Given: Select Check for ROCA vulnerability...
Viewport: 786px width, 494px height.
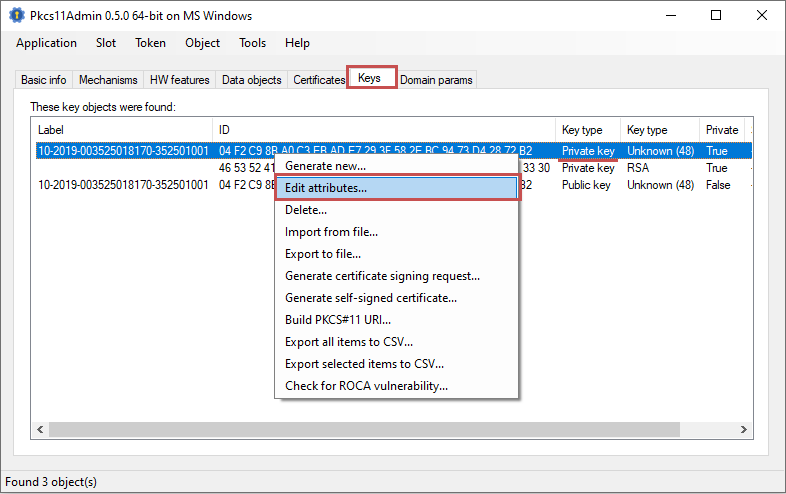Looking at the screenshot, I should [396, 386].
